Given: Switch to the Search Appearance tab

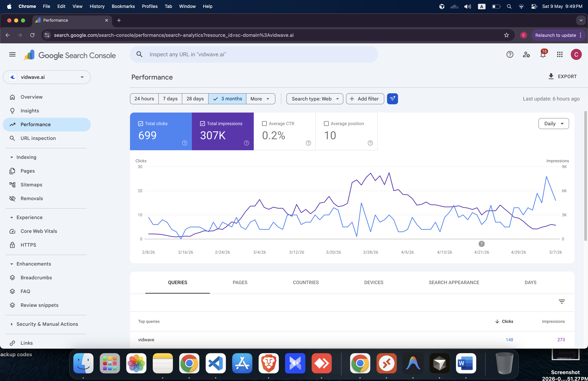Looking at the screenshot, I should [x=454, y=283].
